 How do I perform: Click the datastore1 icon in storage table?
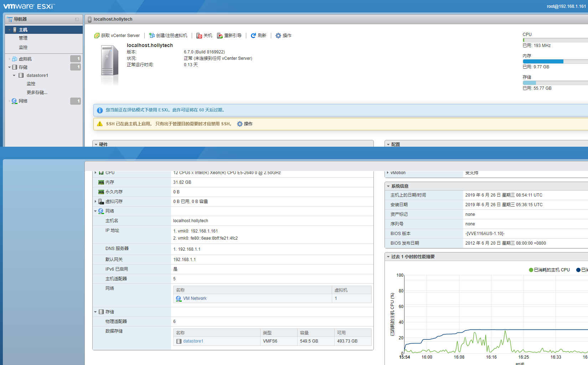(179, 341)
